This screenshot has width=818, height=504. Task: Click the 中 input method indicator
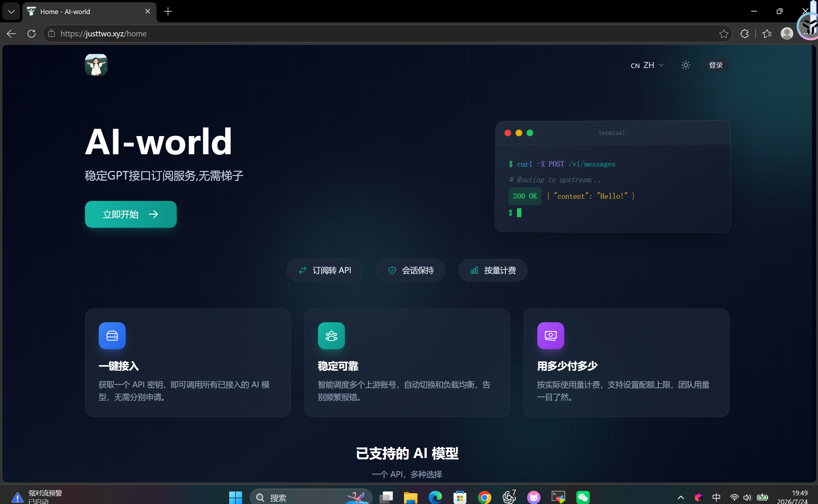tap(716, 497)
